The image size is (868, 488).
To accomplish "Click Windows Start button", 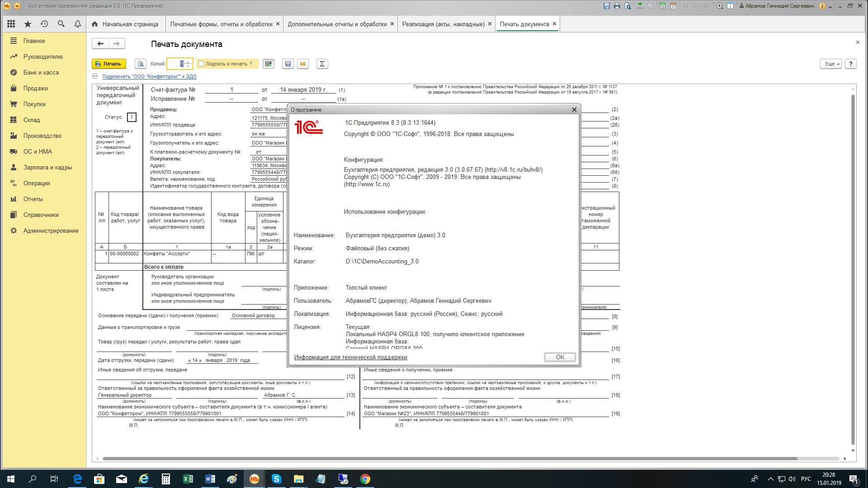I will [11, 479].
